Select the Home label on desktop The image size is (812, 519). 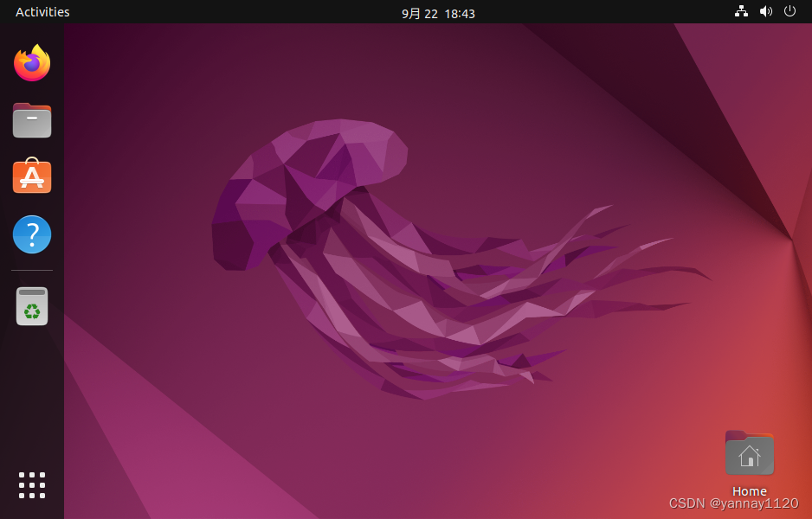click(750, 491)
